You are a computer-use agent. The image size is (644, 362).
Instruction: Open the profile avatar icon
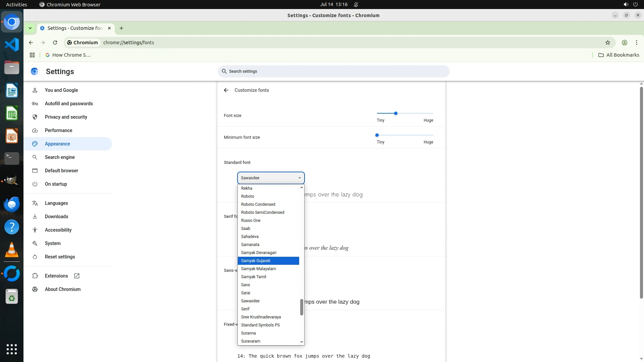(624, 43)
